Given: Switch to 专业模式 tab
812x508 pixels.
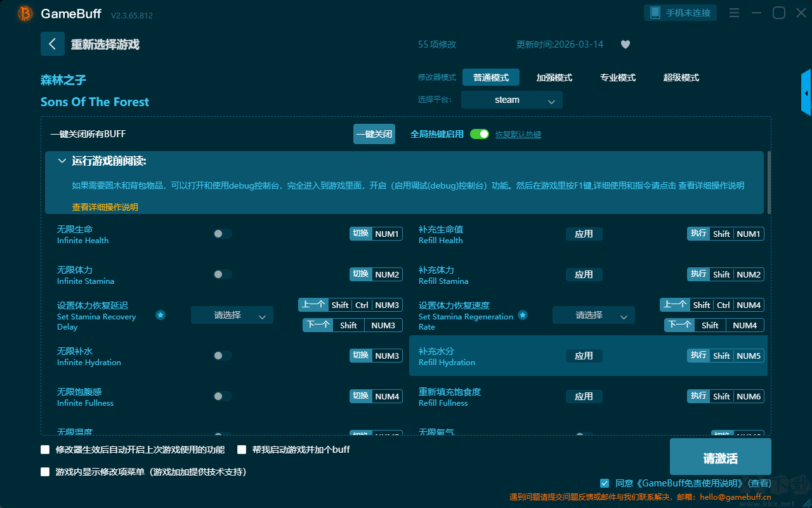Looking at the screenshot, I should click(x=618, y=77).
